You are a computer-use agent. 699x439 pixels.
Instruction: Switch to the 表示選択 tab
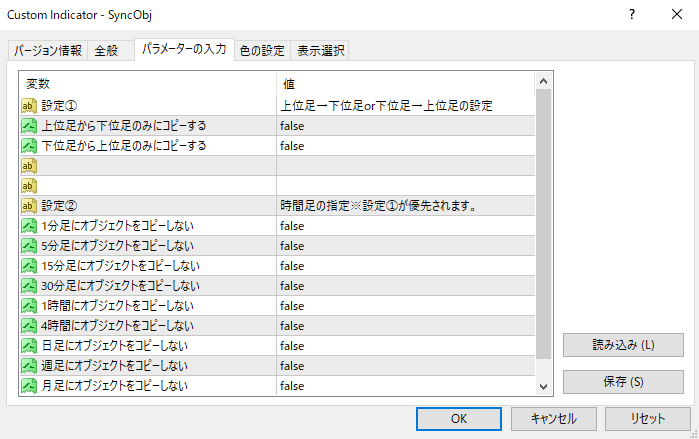coord(319,51)
